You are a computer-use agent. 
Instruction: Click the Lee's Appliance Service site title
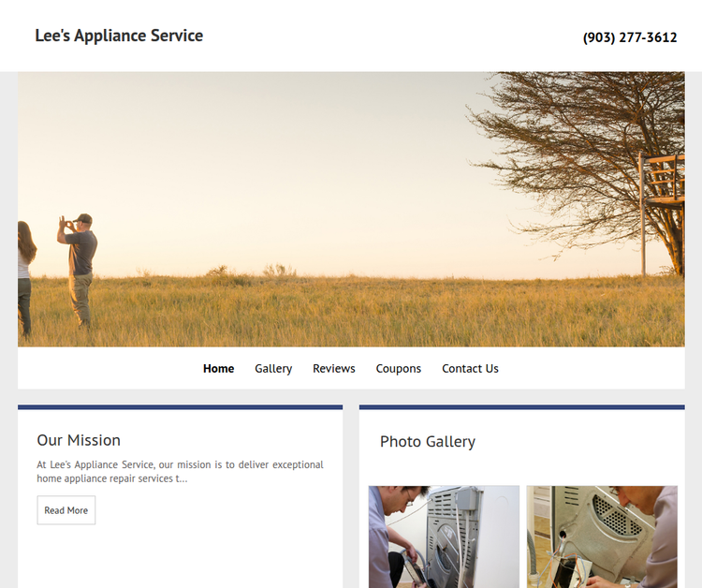coord(119,36)
